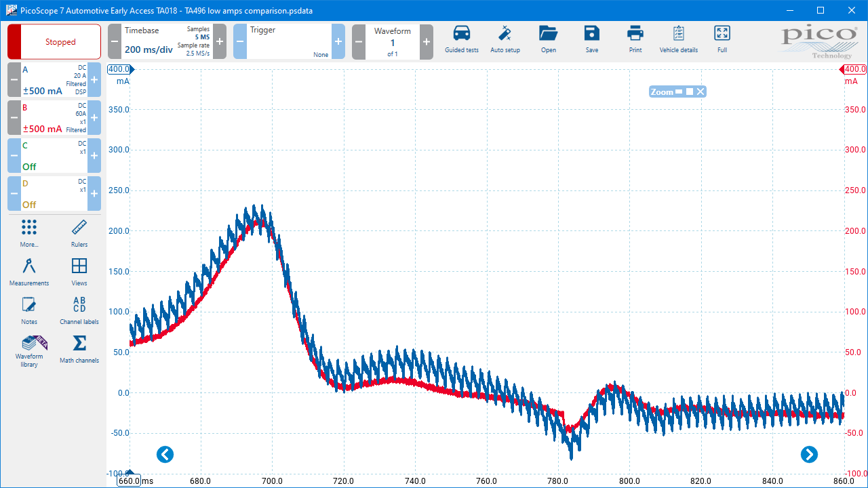The image size is (868, 488).
Task: Save the waveform with Save icon
Action: pyautogui.click(x=591, y=39)
